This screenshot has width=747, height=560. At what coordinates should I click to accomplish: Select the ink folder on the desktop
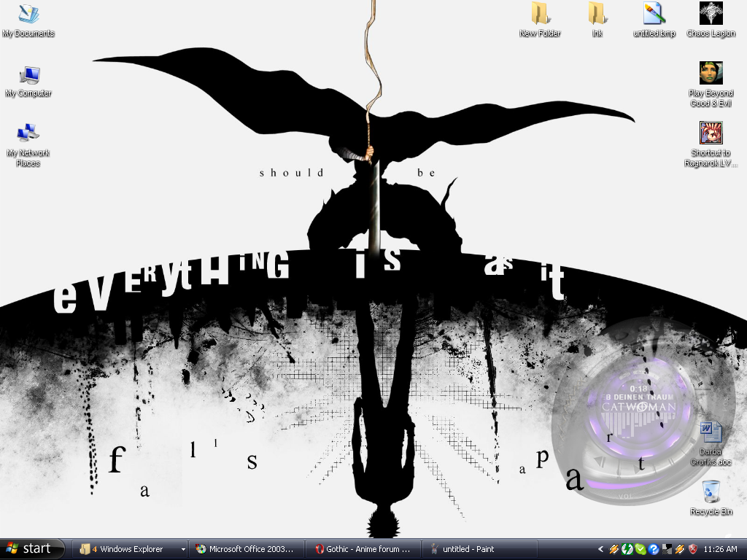(597, 20)
